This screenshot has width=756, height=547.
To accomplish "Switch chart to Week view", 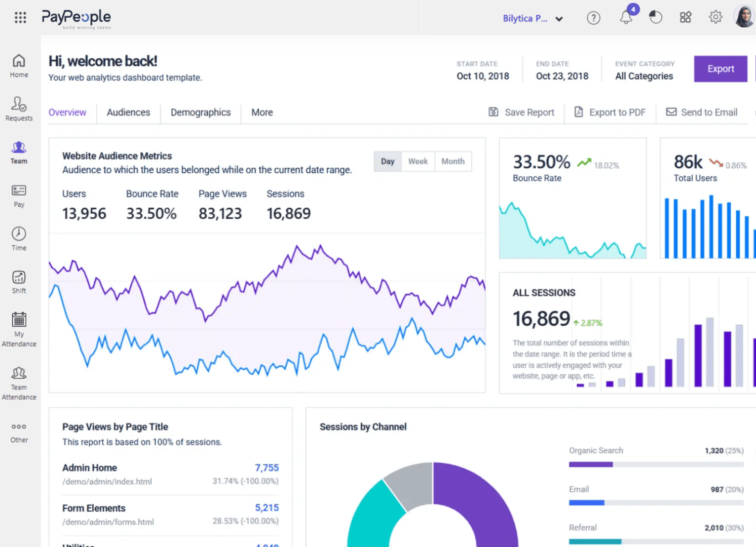I will (418, 162).
